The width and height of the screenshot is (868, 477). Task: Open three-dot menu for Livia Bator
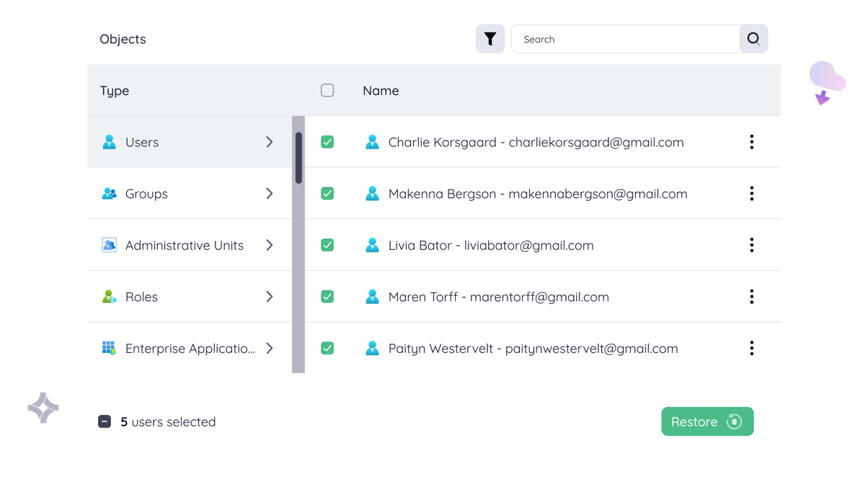(x=751, y=245)
